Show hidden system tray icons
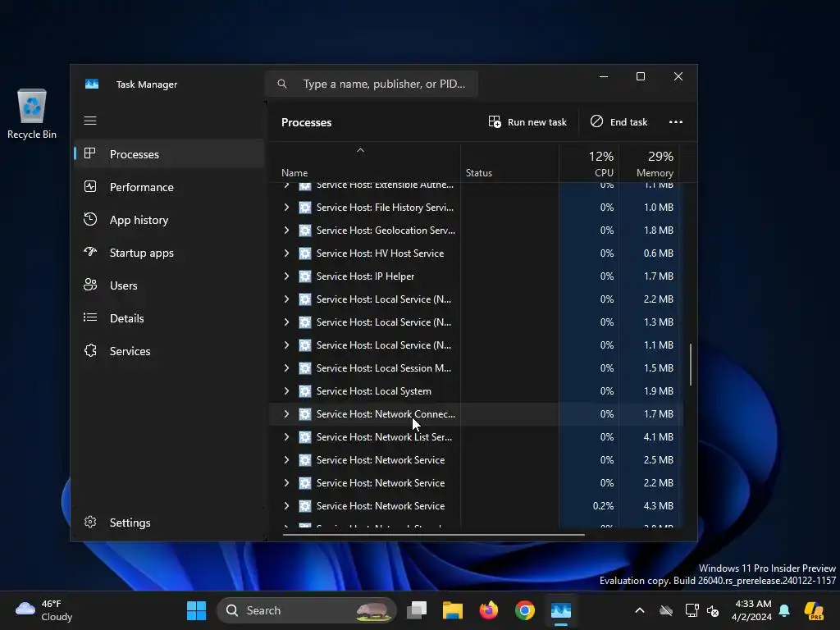The image size is (840, 630). (640, 610)
